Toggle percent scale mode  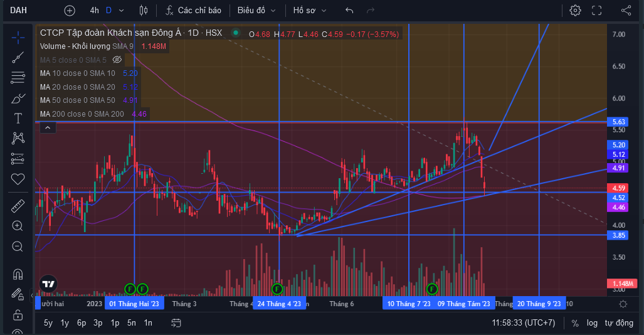click(575, 323)
